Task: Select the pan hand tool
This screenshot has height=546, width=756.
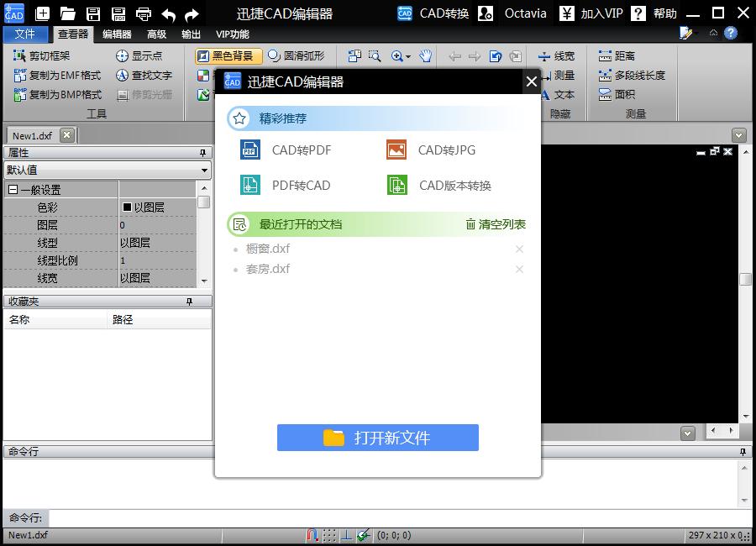Action: tap(425, 56)
